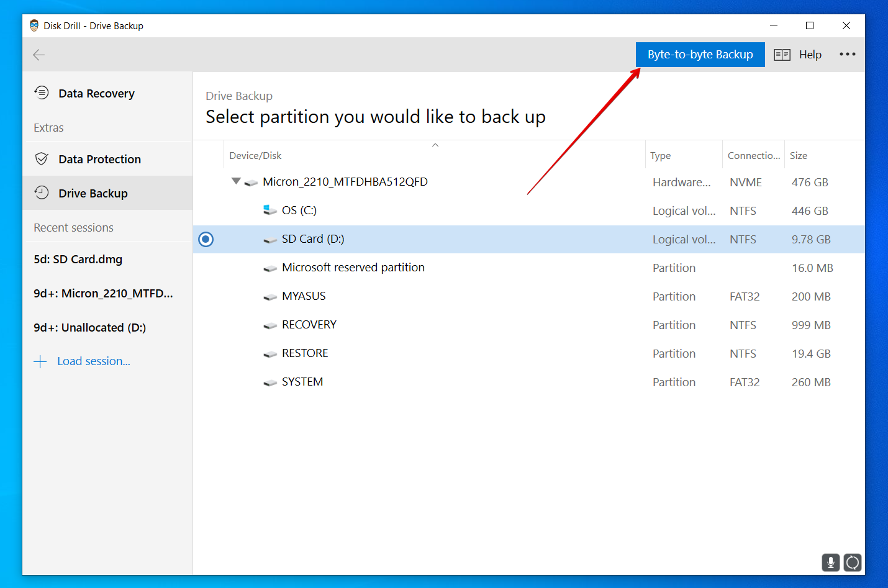888x588 pixels.
Task: Open recent session 5d: SD Card.dmg
Action: [78, 259]
